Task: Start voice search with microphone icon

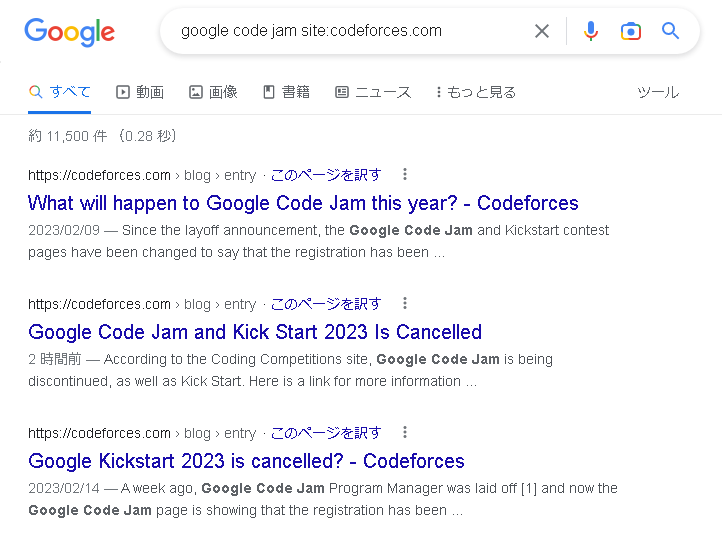Action: 591,31
